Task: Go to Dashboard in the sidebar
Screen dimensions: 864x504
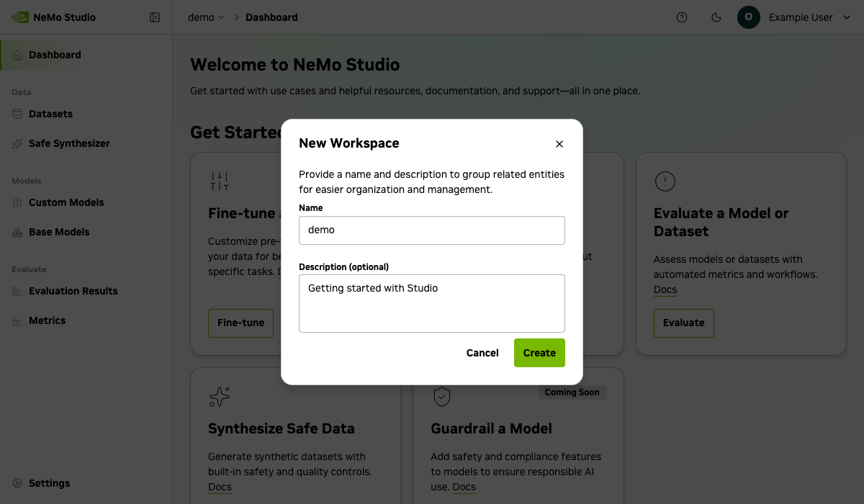Action: [55, 55]
